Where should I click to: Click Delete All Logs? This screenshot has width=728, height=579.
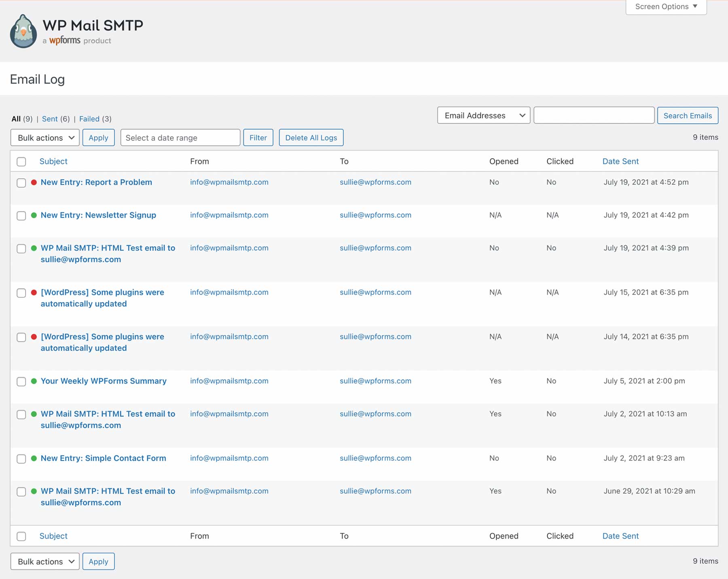pyautogui.click(x=311, y=138)
